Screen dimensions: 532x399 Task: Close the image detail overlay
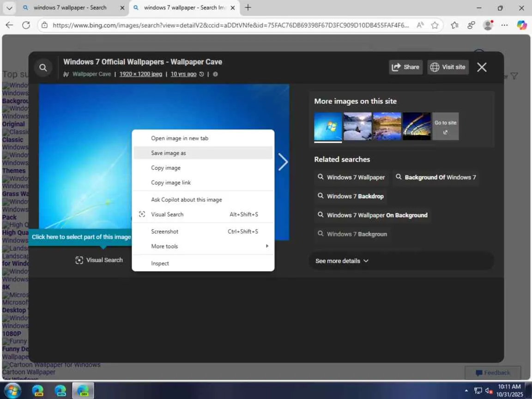(482, 67)
